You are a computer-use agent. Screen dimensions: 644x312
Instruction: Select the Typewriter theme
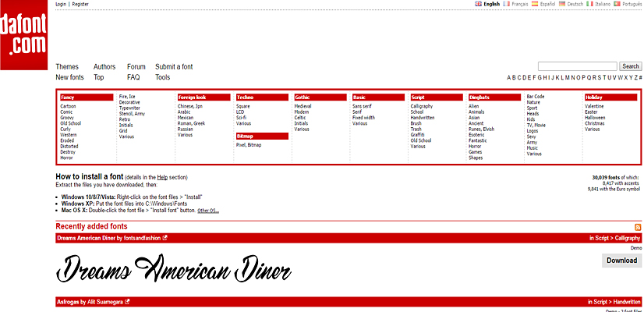pos(129,108)
